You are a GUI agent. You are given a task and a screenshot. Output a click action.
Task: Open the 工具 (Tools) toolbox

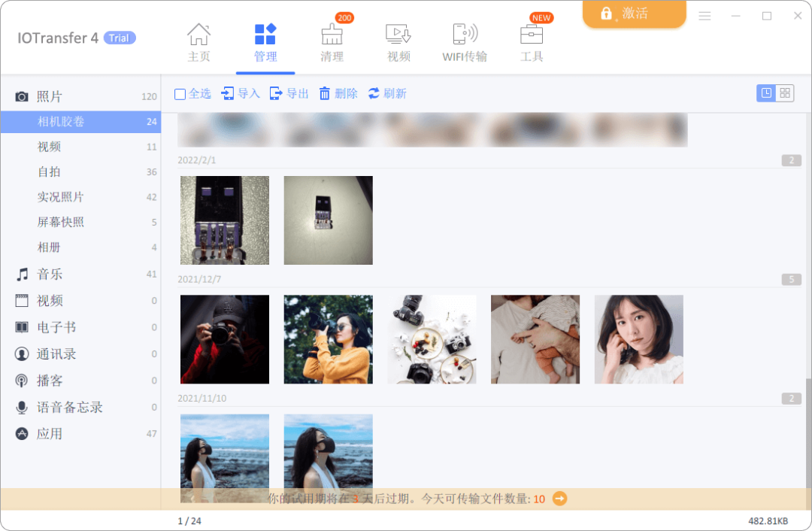tap(532, 41)
